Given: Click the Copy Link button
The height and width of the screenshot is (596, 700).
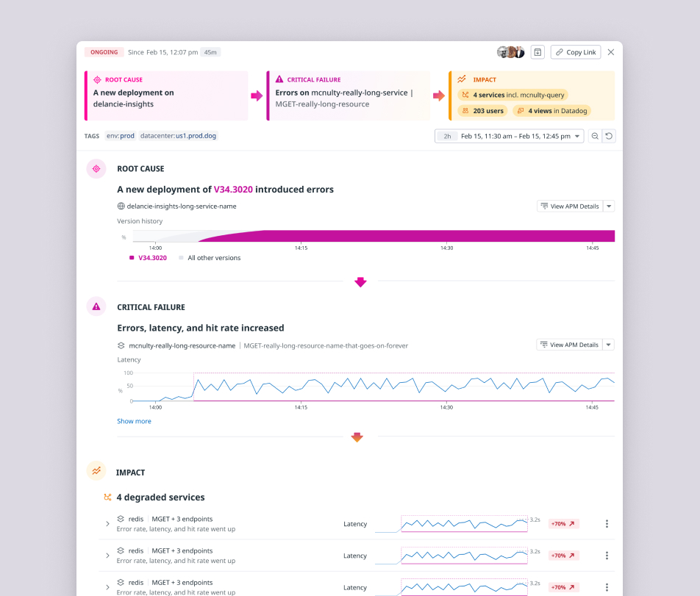Looking at the screenshot, I should [x=576, y=52].
